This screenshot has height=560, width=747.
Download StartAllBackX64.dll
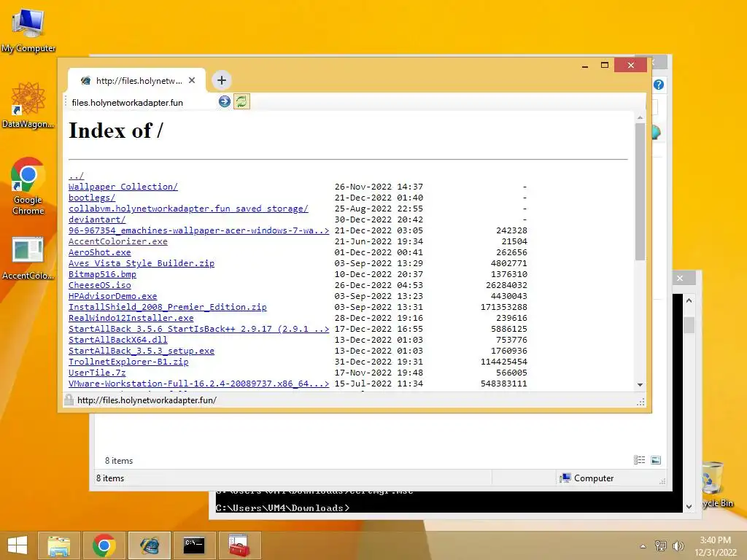click(x=117, y=340)
